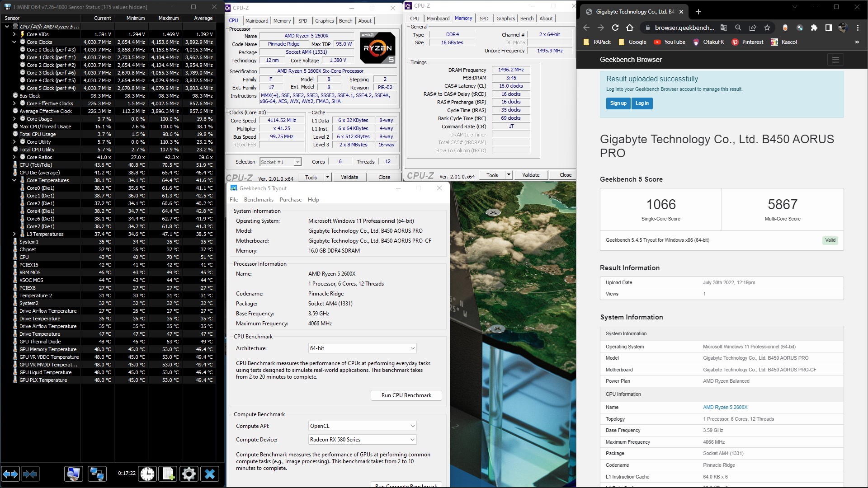Expand the L3 Temperatures node

pyautogui.click(x=14, y=234)
